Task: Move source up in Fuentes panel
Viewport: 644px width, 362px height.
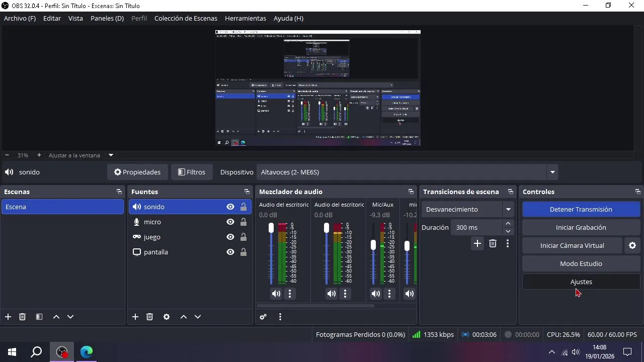Action: tap(184, 317)
